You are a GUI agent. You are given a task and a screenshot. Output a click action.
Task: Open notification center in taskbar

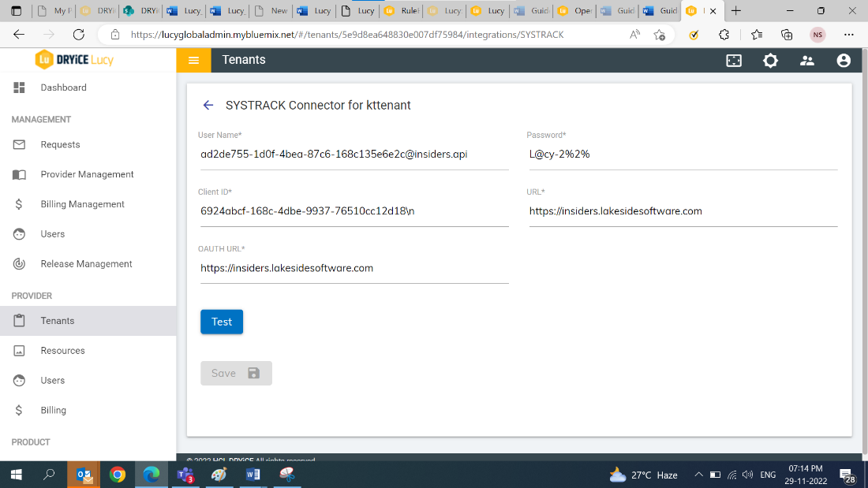click(847, 475)
